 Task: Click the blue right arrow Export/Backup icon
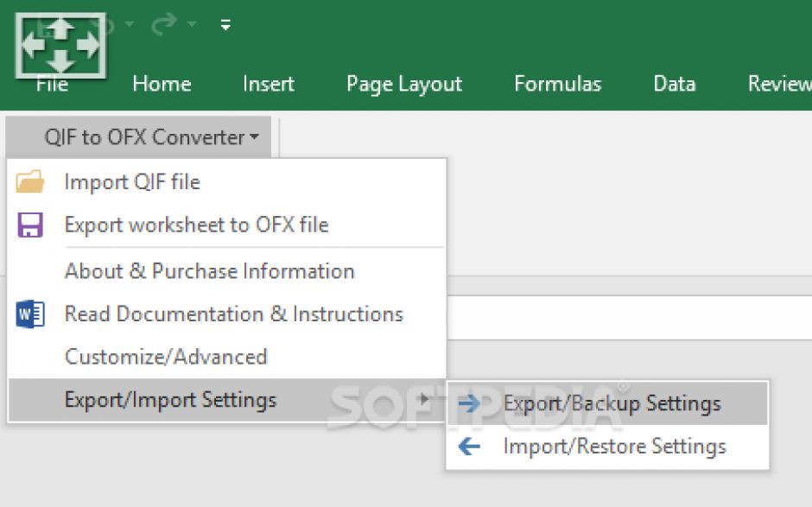(x=469, y=403)
